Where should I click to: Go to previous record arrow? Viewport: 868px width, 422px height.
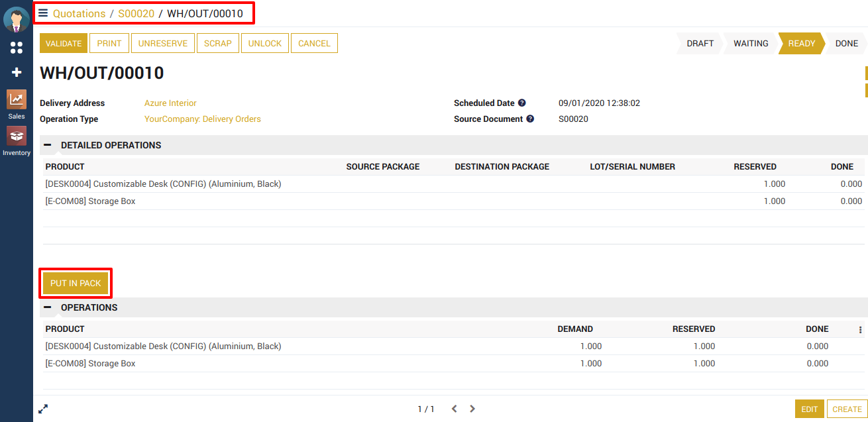(454, 409)
